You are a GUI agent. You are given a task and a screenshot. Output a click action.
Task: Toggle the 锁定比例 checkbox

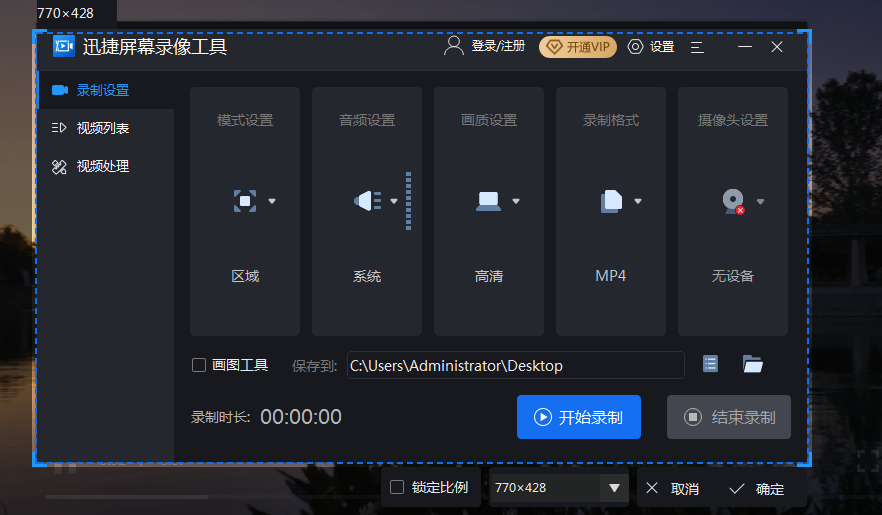pyautogui.click(x=397, y=487)
